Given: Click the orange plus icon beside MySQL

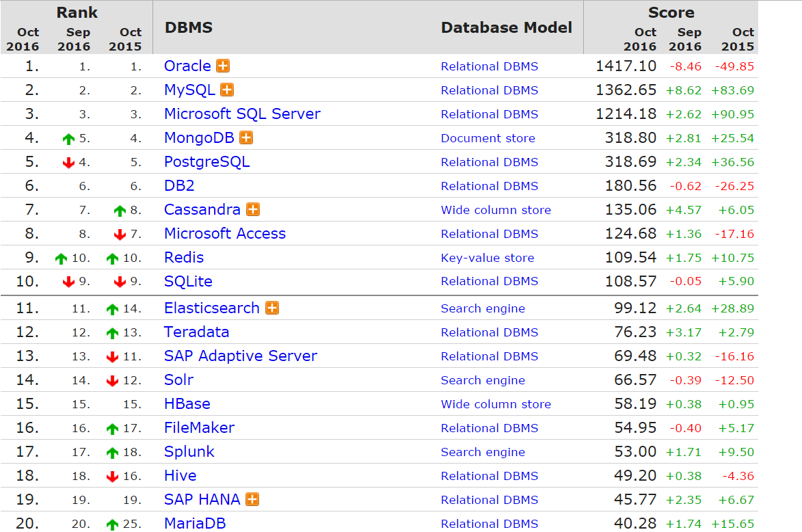Looking at the screenshot, I should (x=227, y=90).
